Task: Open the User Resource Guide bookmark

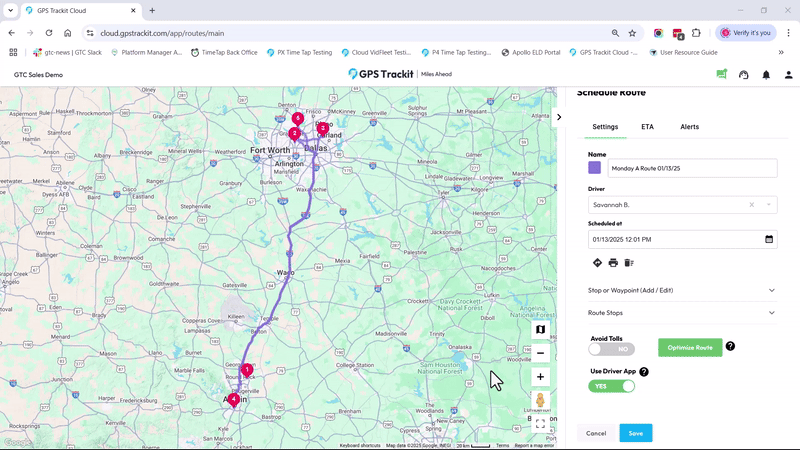Action: (x=683, y=52)
